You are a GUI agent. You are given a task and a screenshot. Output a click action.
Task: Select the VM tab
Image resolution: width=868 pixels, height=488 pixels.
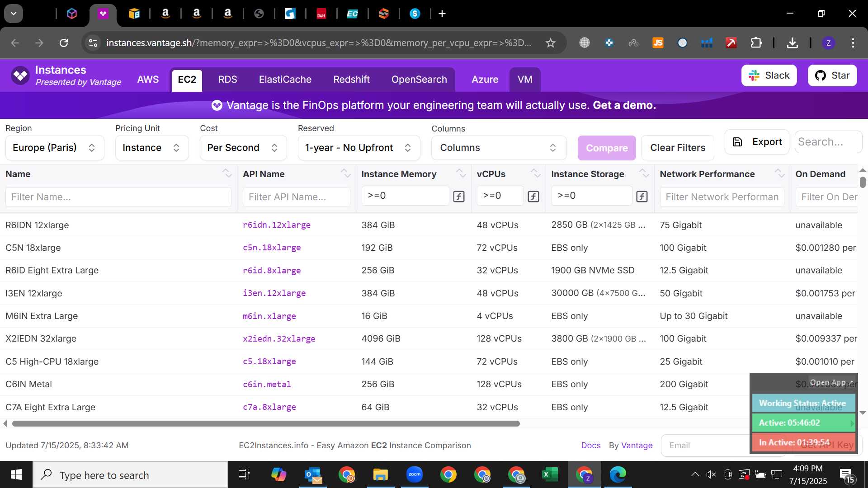(x=525, y=80)
